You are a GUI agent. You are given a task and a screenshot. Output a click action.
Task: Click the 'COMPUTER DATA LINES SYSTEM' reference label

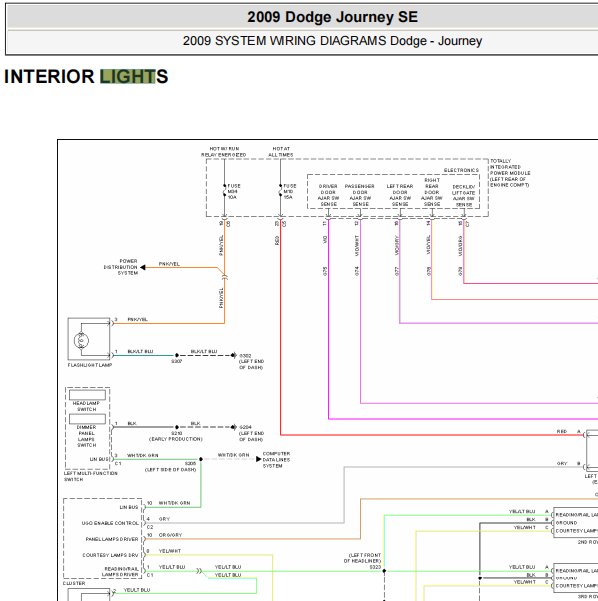pyautogui.click(x=276, y=460)
